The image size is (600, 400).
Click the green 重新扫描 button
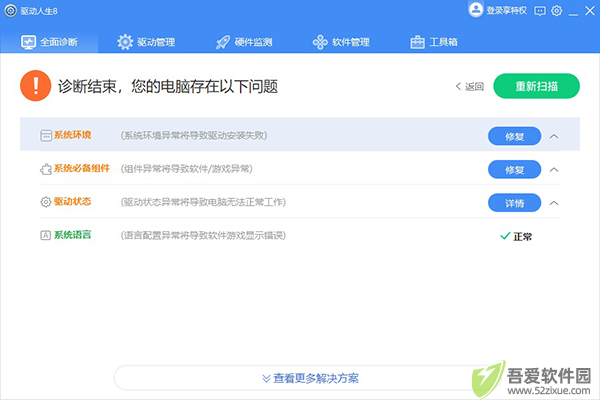[536, 86]
